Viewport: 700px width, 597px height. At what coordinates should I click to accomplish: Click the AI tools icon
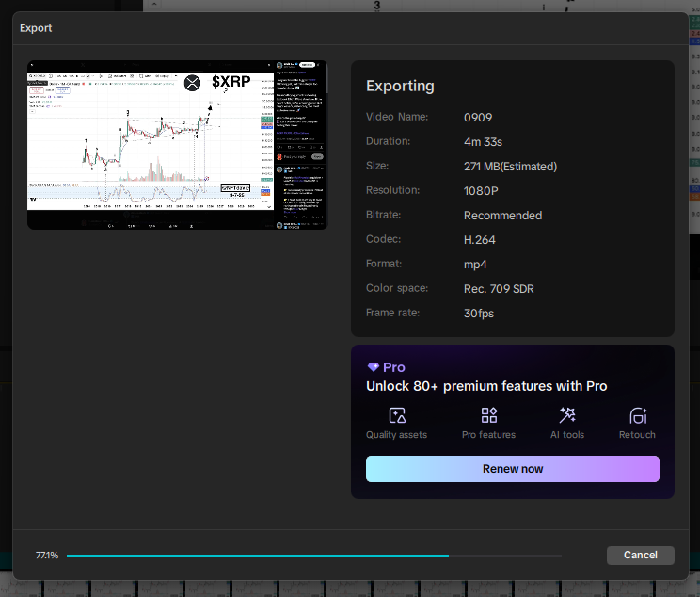(x=567, y=415)
